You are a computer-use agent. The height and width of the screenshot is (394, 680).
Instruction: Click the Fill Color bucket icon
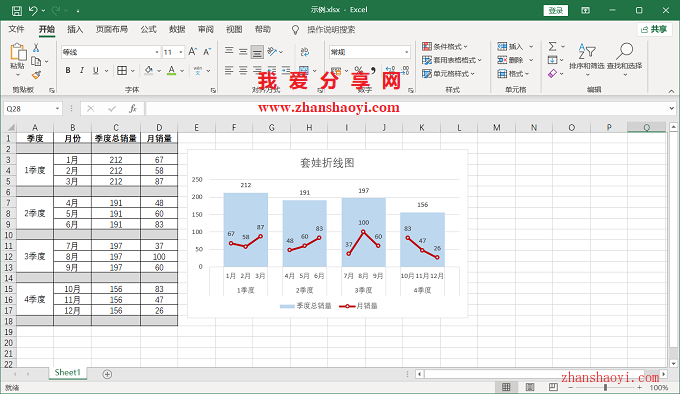point(149,70)
